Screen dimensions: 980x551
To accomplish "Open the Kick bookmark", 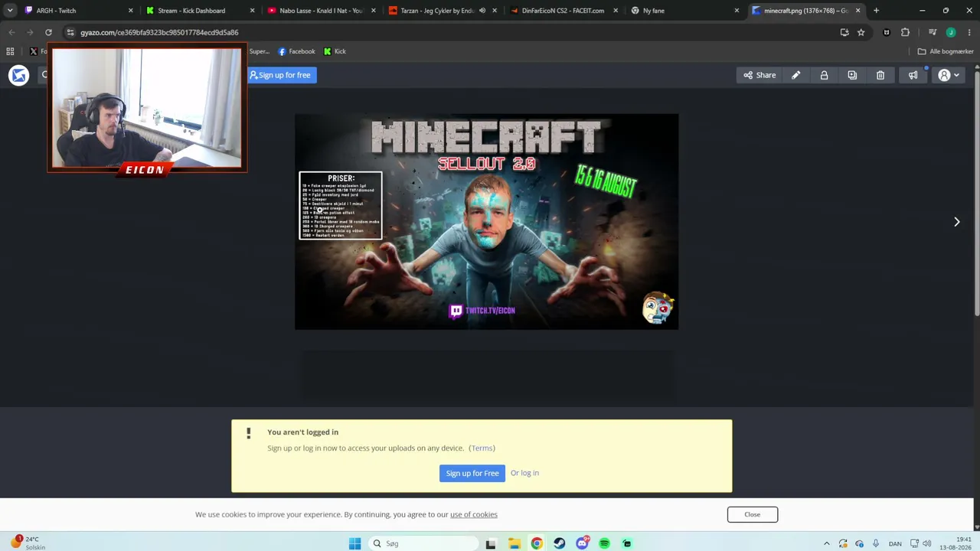I will tap(335, 51).
